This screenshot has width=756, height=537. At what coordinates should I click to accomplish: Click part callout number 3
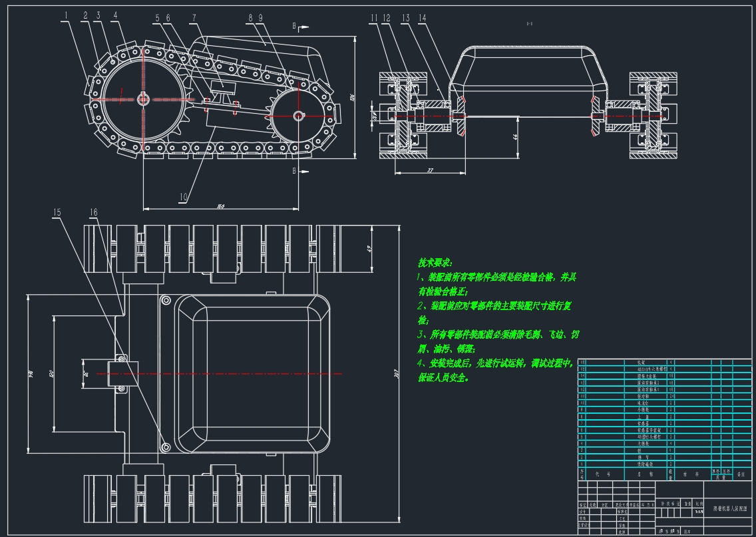[x=98, y=15]
